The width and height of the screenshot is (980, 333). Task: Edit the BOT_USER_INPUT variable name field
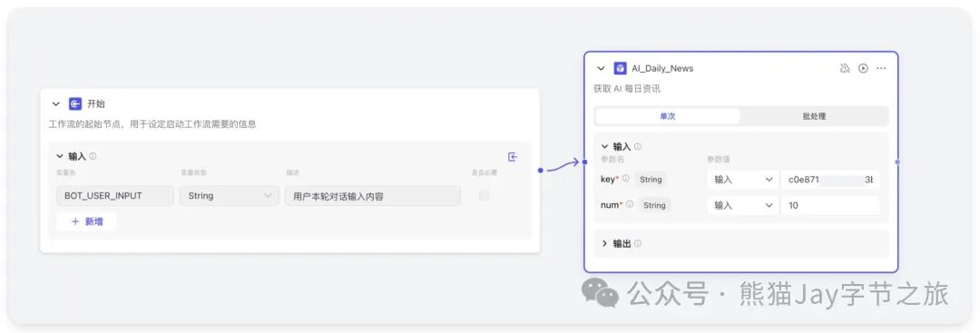click(115, 196)
